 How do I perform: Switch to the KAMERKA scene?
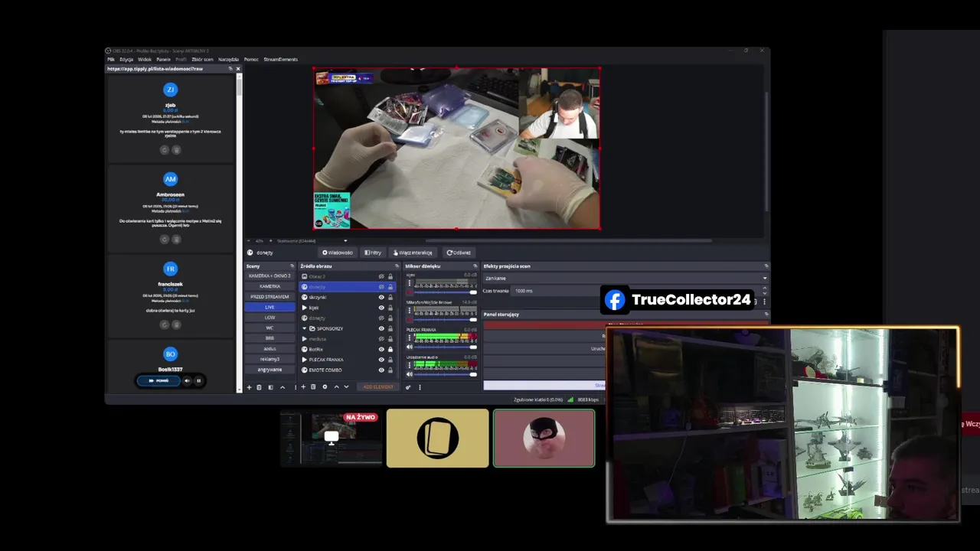click(269, 286)
